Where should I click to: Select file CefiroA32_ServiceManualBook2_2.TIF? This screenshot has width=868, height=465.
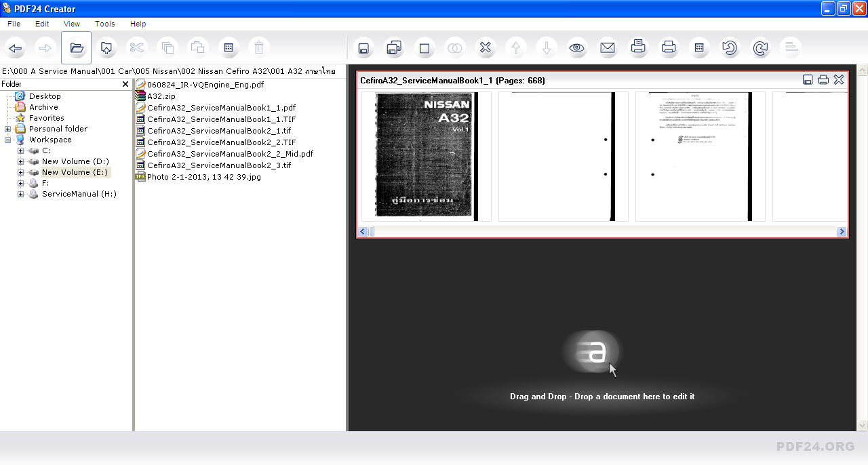(221, 142)
